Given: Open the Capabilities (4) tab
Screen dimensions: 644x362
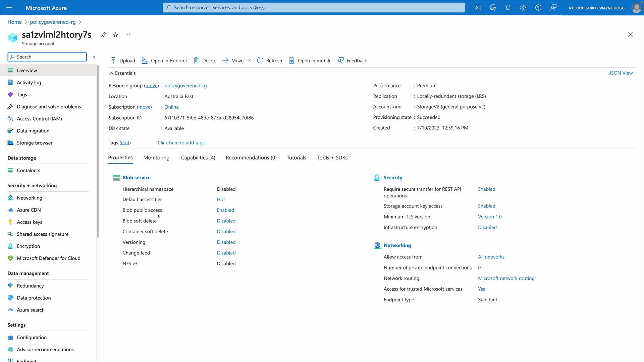Looking at the screenshot, I should click(x=198, y=158).
